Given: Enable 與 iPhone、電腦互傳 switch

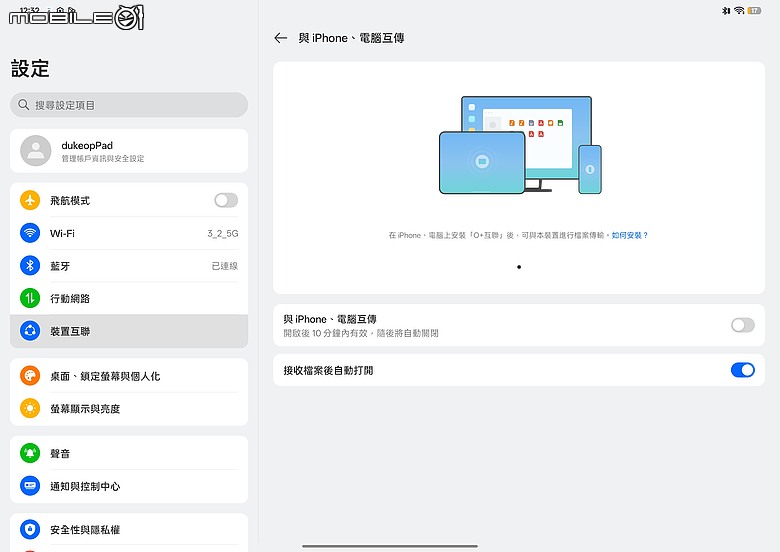Looking at the screenshot, I should coord(743,325).
